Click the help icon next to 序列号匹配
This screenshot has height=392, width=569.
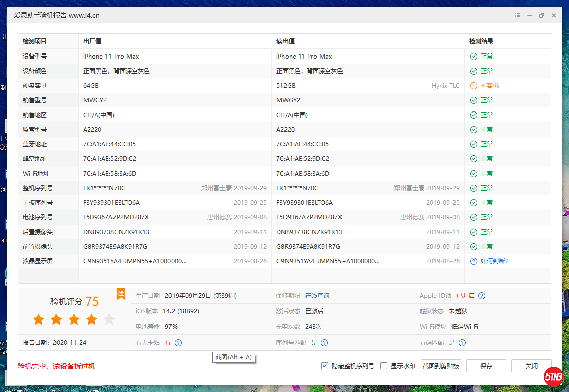[x=324, y=343]
